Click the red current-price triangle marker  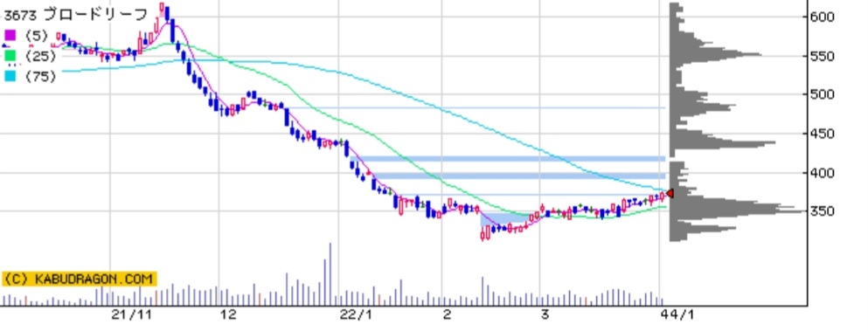pyautogui.click(x=670, y=193)
